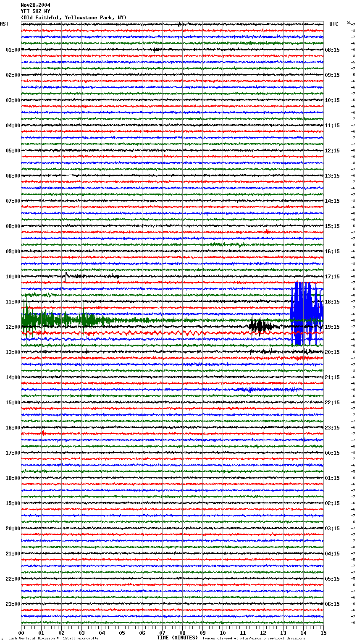Click the 00 minute tick label on the time axis
The width and height of the screenshot is (357, 644).
[21, 633]
